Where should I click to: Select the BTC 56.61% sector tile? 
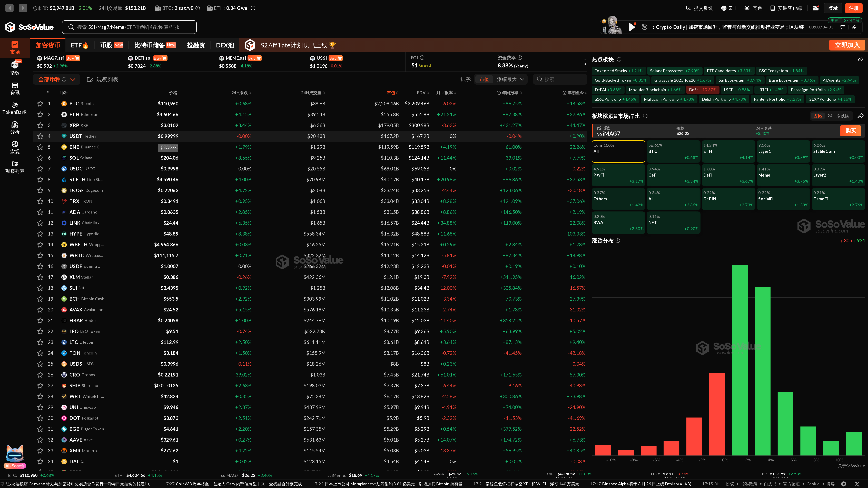(673, 151)
